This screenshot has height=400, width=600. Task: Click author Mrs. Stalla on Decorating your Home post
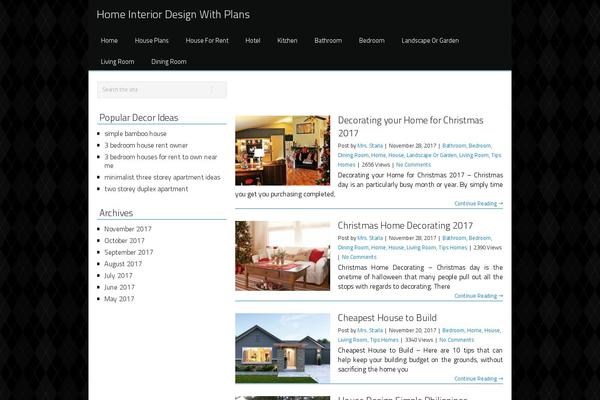[370, 146]
